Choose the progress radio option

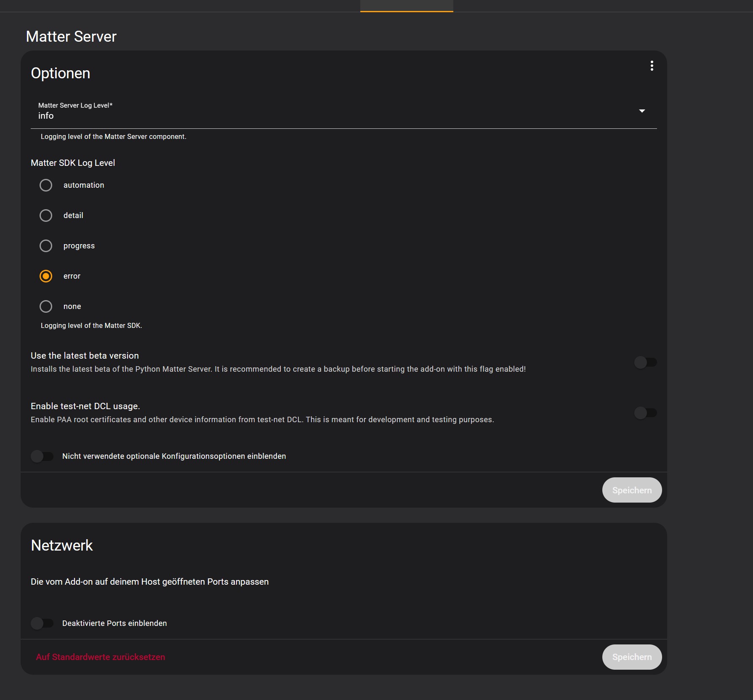46,246
